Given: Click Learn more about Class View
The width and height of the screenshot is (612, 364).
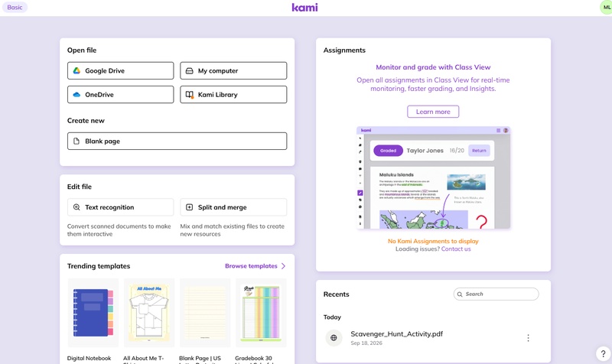Looking at the screenshot, I should [x=433, y=112].
